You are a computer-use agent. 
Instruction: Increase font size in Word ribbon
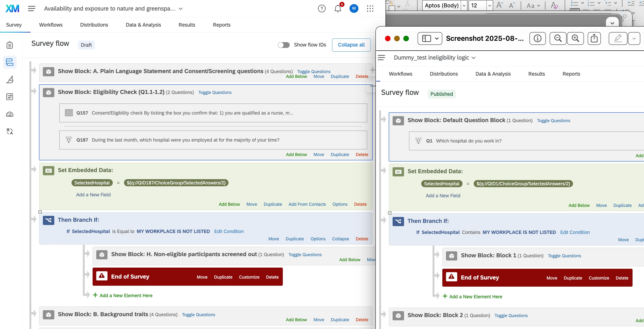click(x=500, y=5)
